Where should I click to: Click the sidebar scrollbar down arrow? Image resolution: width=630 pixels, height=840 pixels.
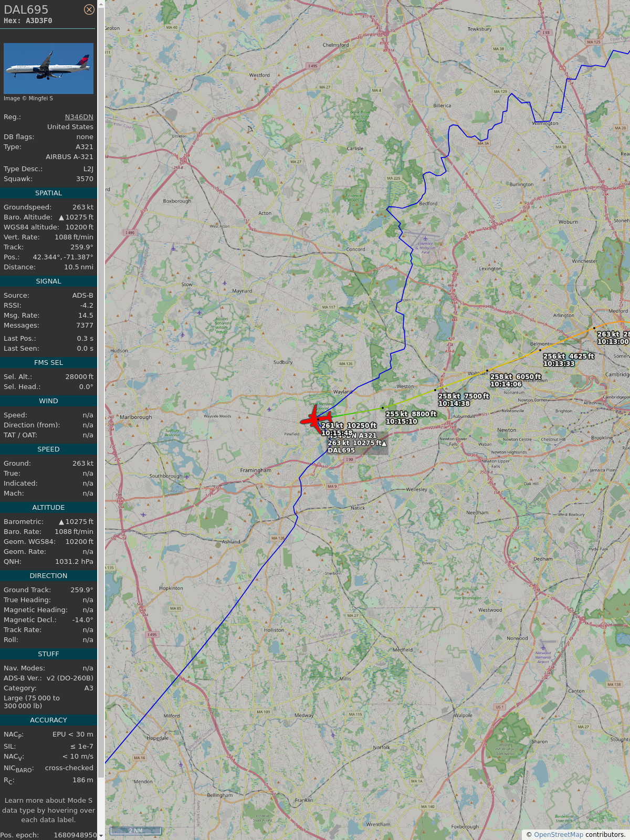[101, 836]
